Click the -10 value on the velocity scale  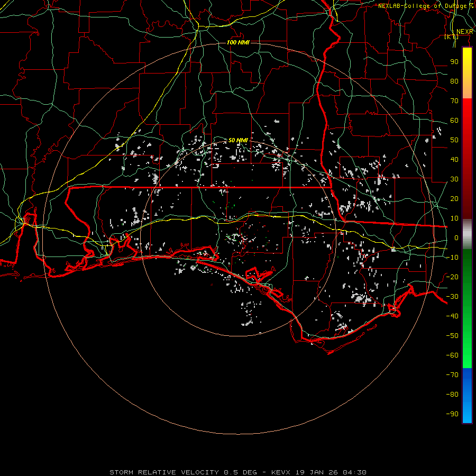452,258
